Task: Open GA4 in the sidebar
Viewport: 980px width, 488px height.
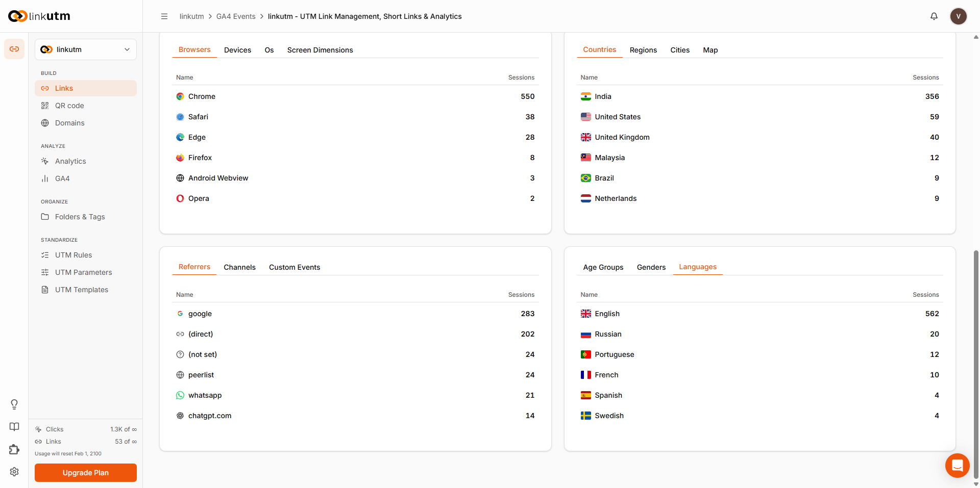Action: click(x=86, y=178)
